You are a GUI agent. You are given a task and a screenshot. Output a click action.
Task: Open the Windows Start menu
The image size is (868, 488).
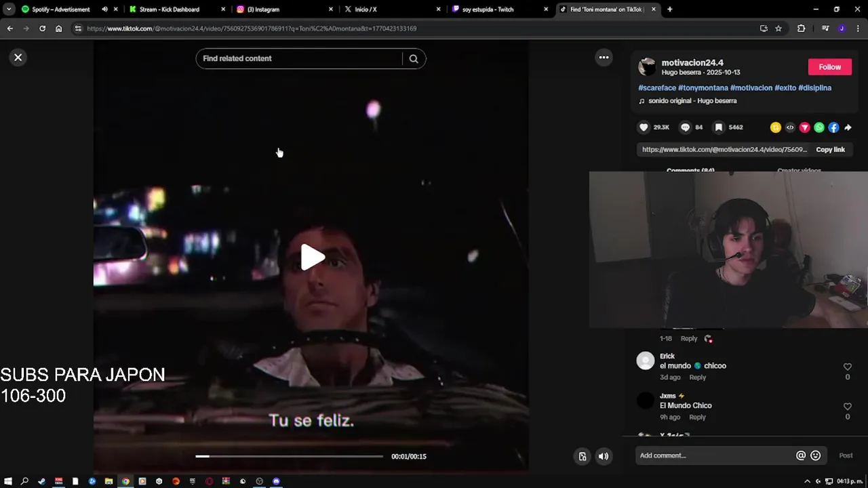[7, 481]
